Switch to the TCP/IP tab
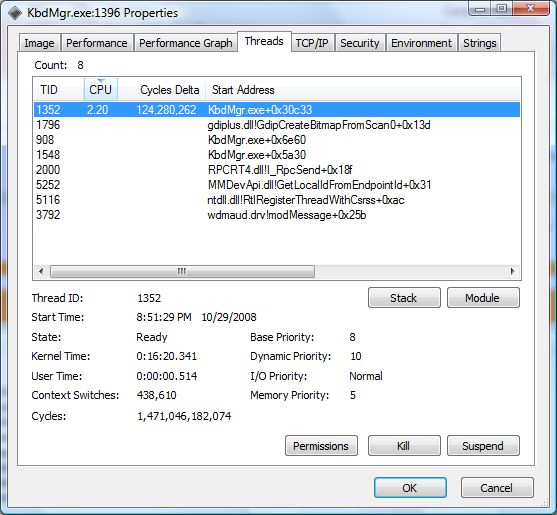The width and height of the screenshot is (557, 515). click(312, 43)
